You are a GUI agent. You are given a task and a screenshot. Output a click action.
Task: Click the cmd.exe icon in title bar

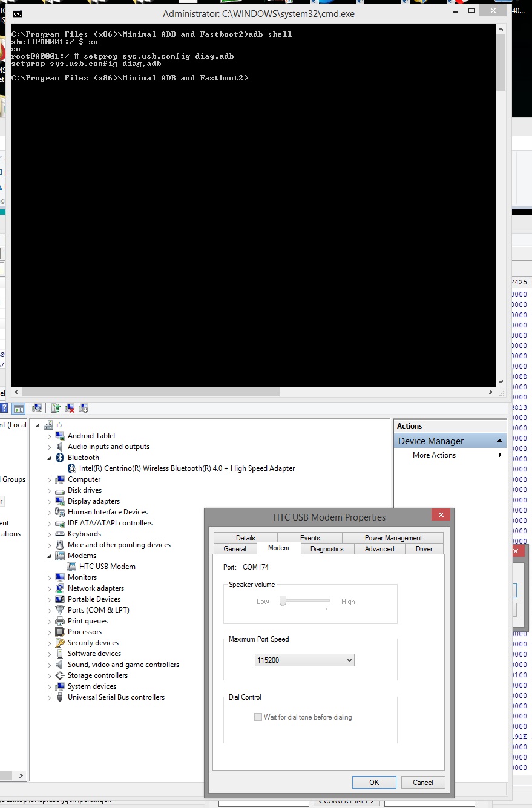point(18,13)
